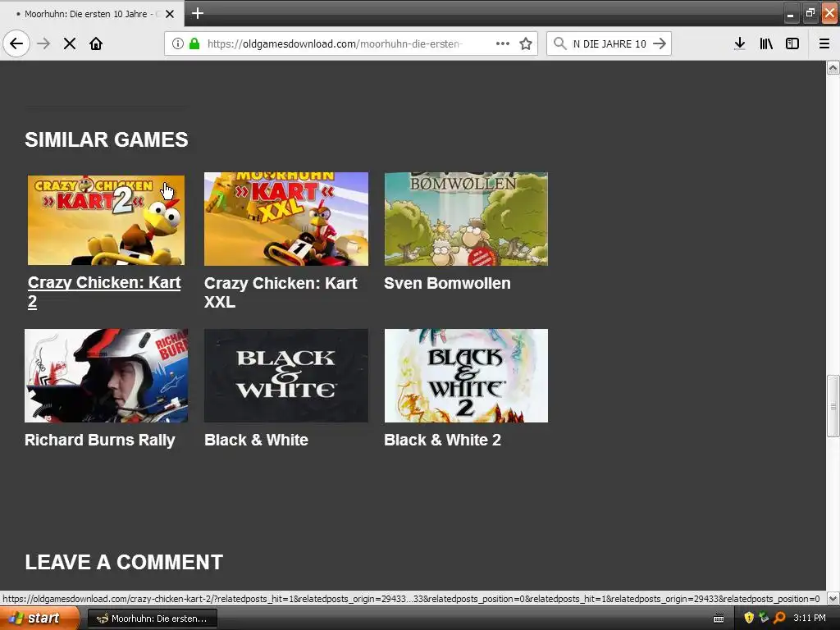Click the Black & White 2 cover image
This screenshot has height=630, width=840.
[x=466, y=376]
